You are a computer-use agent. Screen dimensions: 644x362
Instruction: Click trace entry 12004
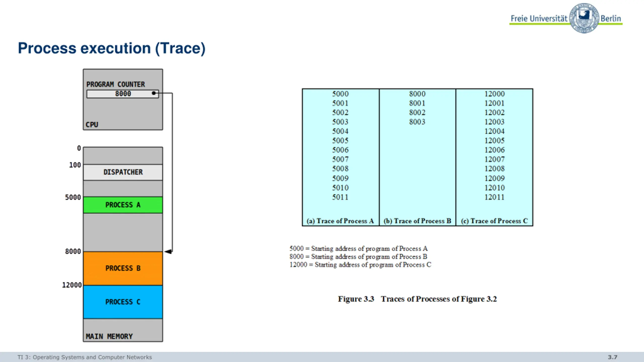click(x=495, y=131)
